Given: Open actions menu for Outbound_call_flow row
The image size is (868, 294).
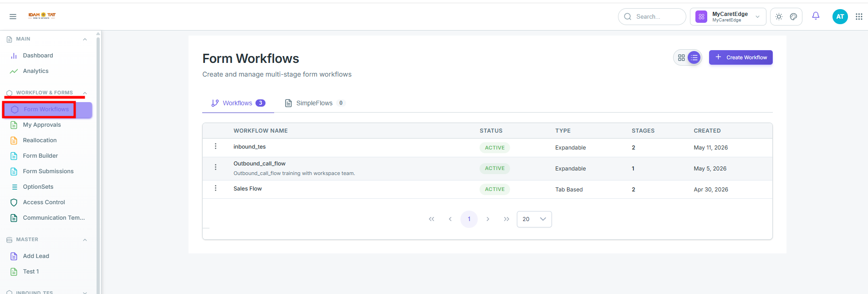Looking at the screenshot, I should pos(215,167).
